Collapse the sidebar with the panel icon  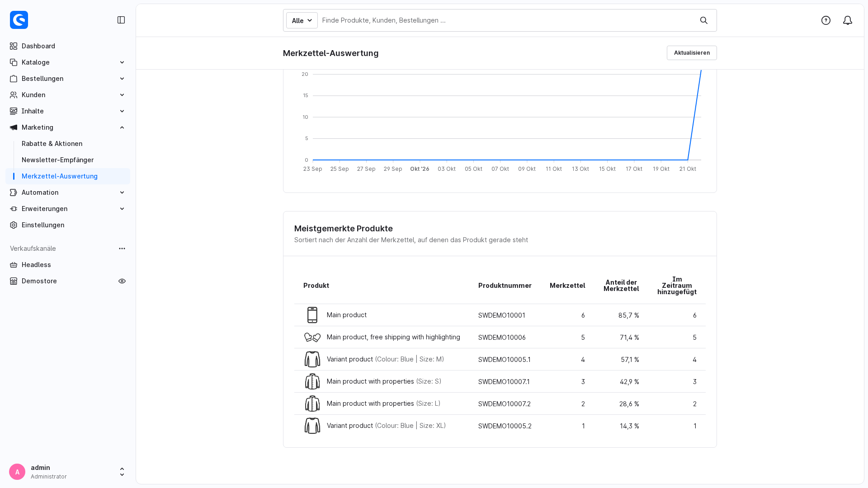click(121, 20)
